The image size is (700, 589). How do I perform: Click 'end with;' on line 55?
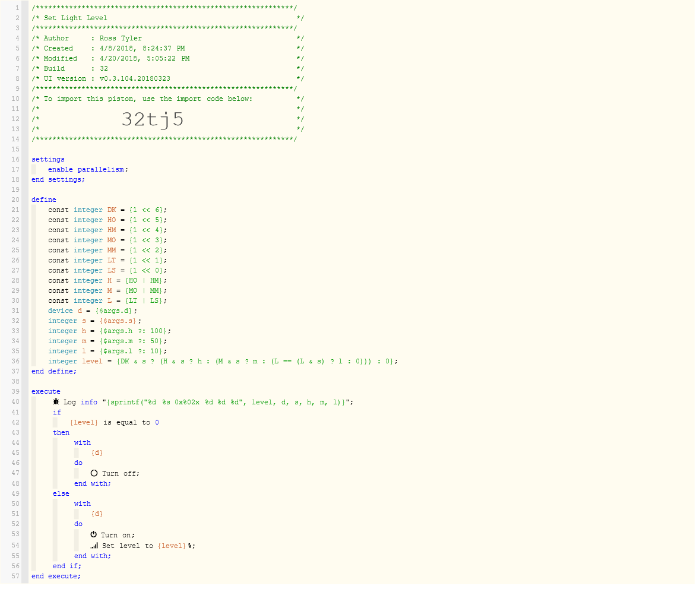[x=93, y=556]
